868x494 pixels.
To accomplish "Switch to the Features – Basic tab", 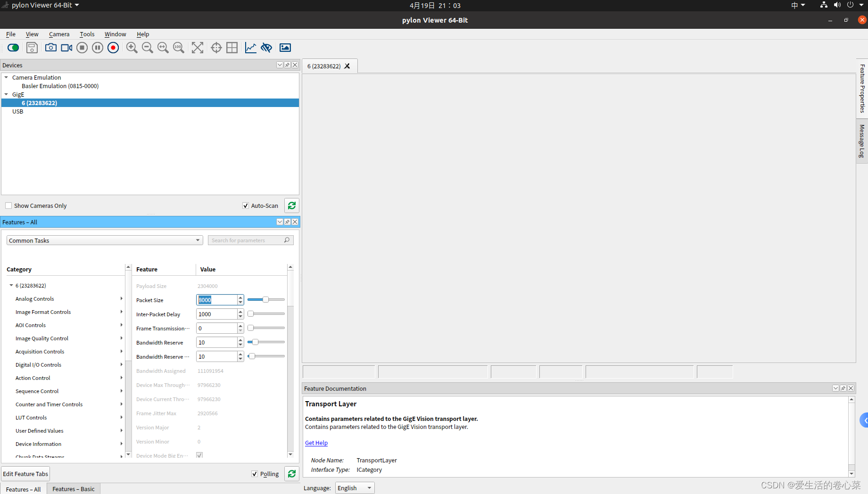I will (74, 489).
